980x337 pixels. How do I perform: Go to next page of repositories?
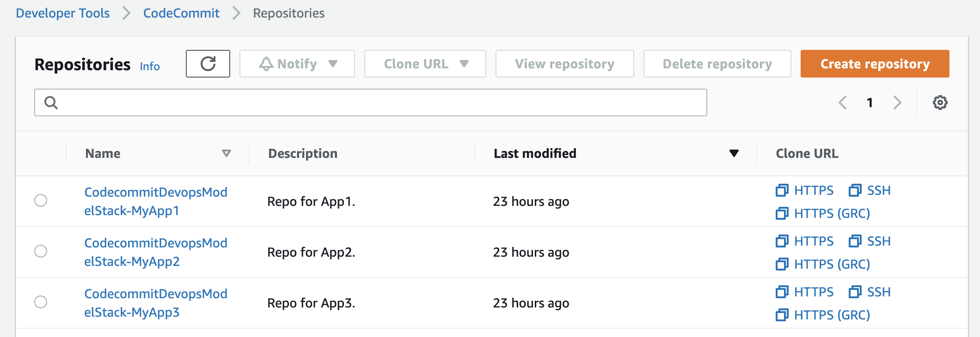tap(897, 102)
